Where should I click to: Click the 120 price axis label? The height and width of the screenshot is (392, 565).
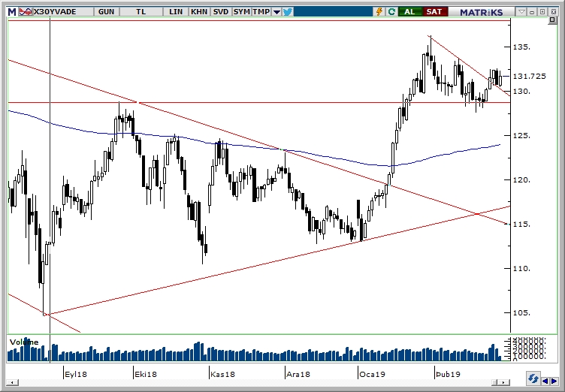click(x=521, y=180)
